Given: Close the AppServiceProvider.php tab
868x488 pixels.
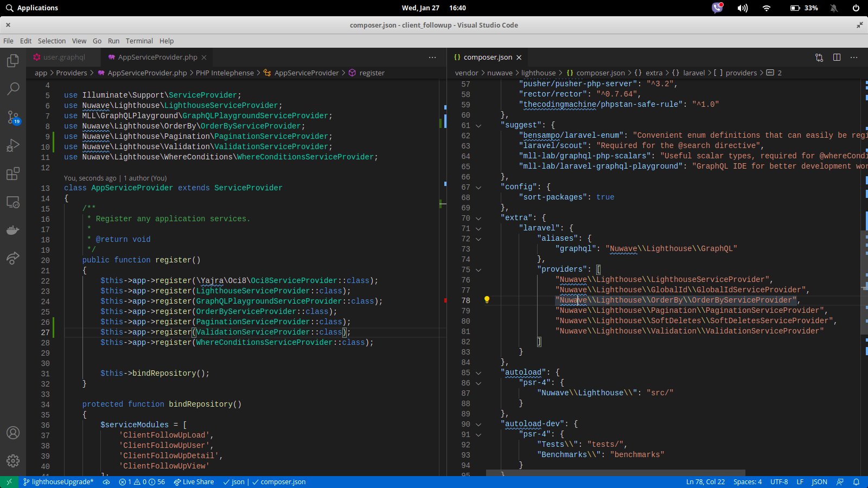Looking at the screenshot, I should click(204, 57).
